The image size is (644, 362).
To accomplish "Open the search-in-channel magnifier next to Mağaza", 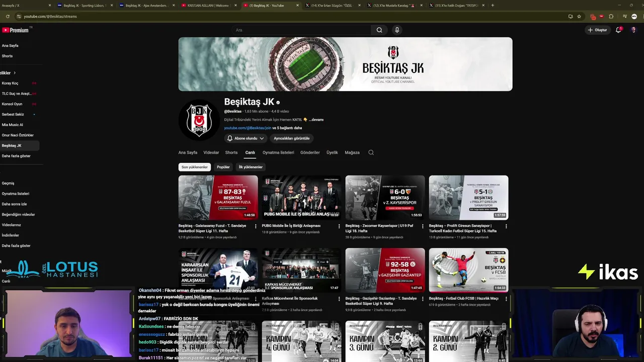I will click(371, 152).
